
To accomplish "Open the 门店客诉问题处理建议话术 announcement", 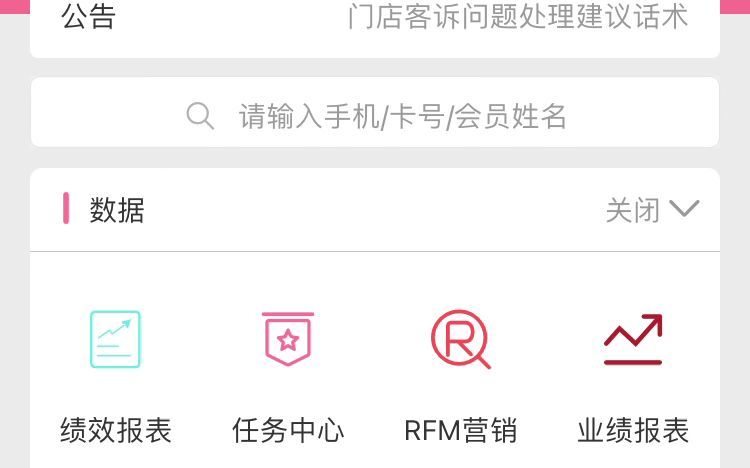I will [x=518, y=16].
